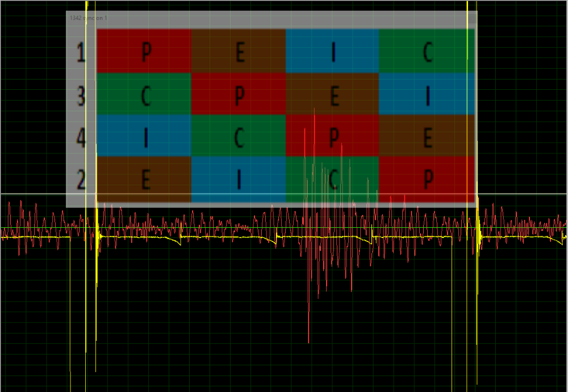The image size is (568, 392).
Task: Click the brown E cell in row 4
Action: pyautogui.click(x=427, y=136)
